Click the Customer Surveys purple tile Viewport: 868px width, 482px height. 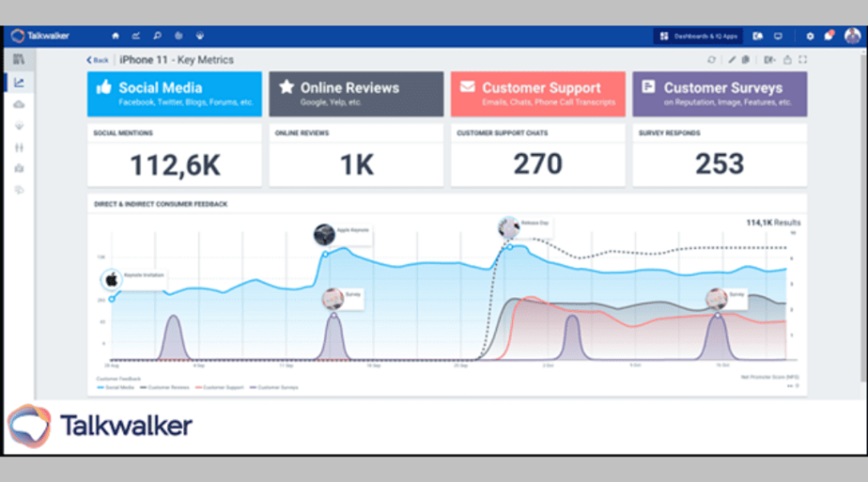tap(720, 93)
